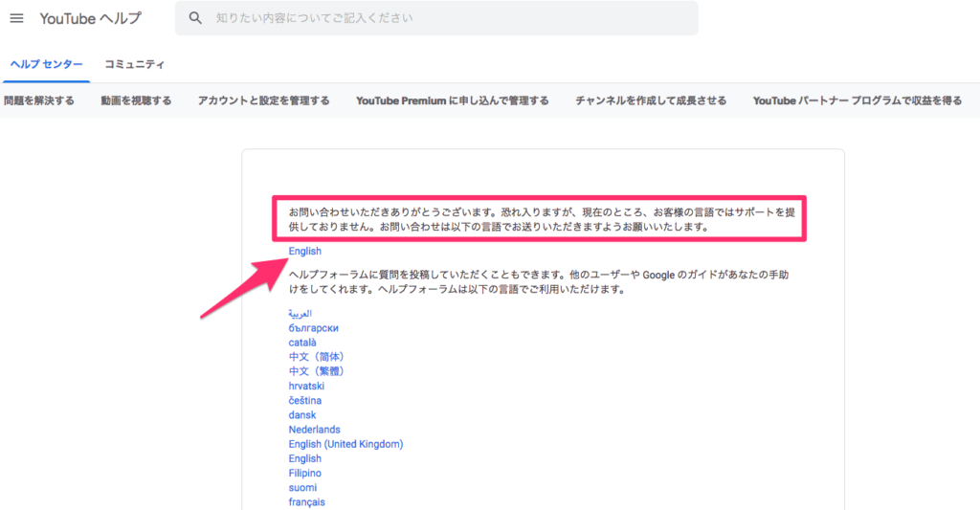Open YouTube パートナー プログラムで収益を得る menu
The height and width of the screenshot is (510, 980).
pos(857,100)
